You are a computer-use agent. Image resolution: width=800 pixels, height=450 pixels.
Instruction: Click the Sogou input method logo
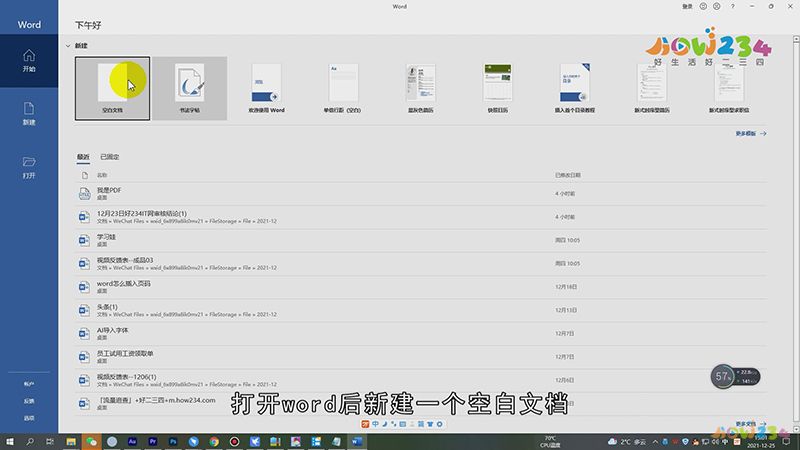coord(365,424)
